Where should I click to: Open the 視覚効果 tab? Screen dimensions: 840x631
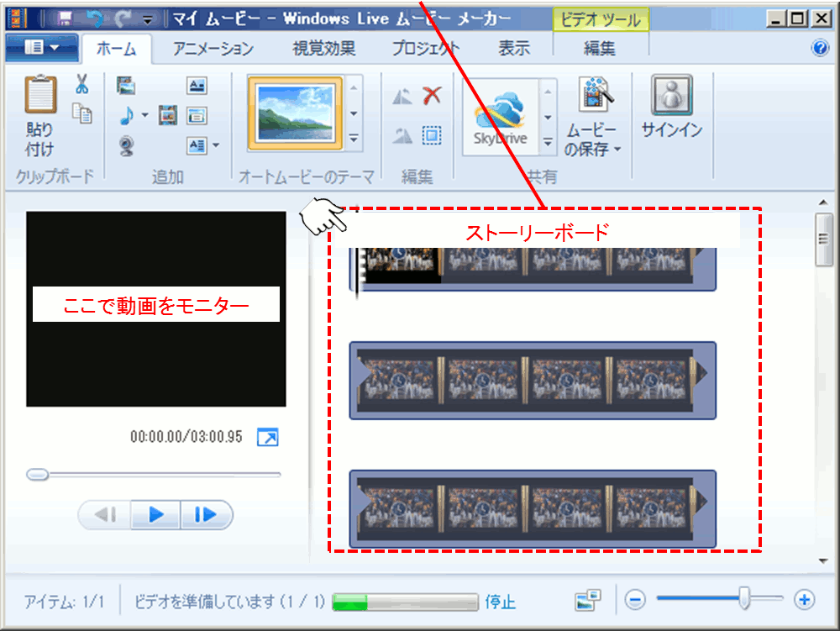tap(323, 49)
